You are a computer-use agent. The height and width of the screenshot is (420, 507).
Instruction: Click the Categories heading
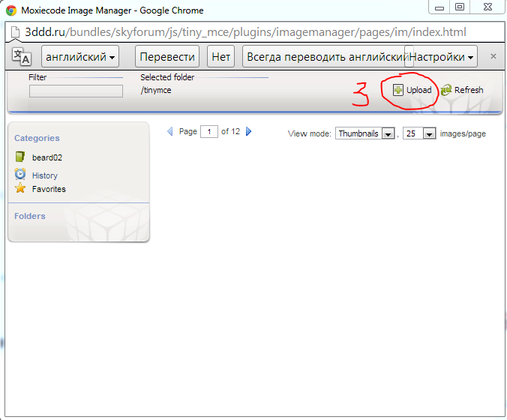click(x=37, y=138)
